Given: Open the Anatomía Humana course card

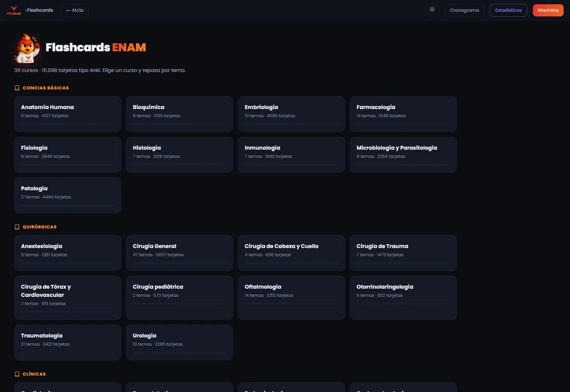Looking at the screenshot, I should tap(68, 114).
